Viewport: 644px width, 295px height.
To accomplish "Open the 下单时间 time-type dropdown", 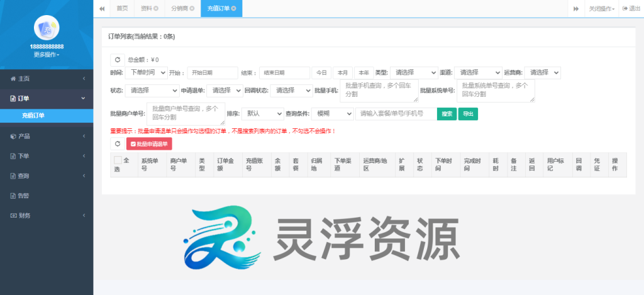I will point(146,72).
